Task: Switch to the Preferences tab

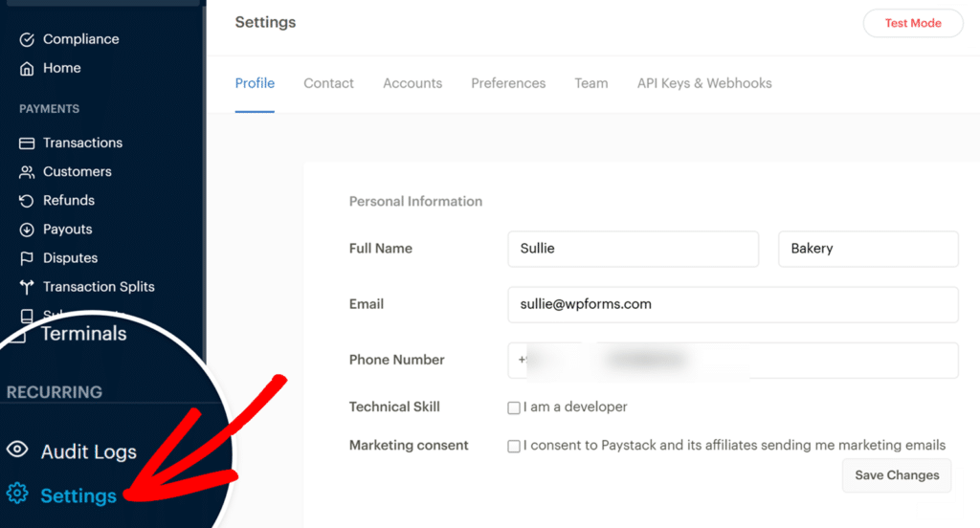Action: [508, 83]
